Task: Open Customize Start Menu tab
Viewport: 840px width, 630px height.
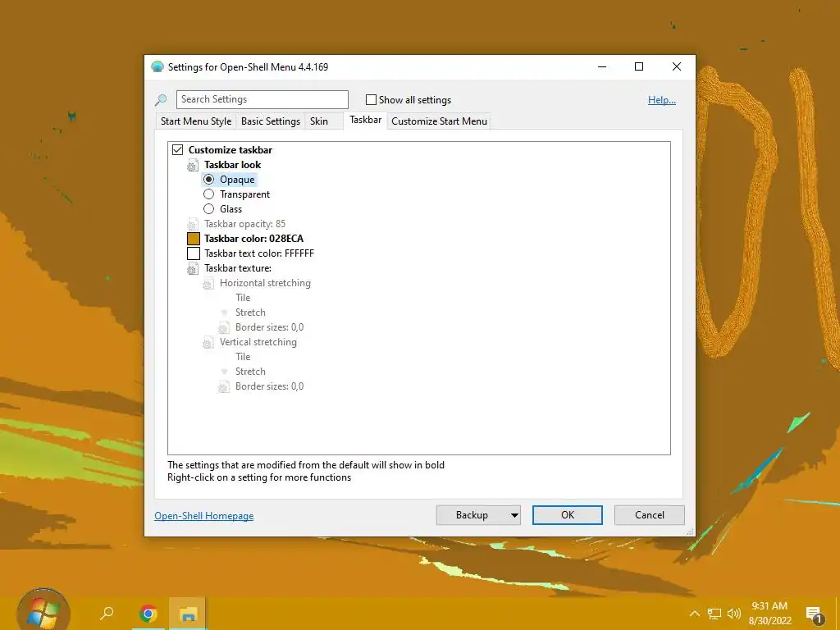Action: click(x=440, y=121)
